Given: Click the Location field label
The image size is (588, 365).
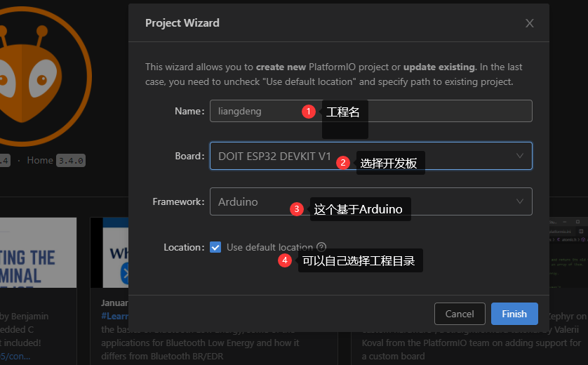Looking at the screenshot, I should pyautogui.click(x=184, y=247).
